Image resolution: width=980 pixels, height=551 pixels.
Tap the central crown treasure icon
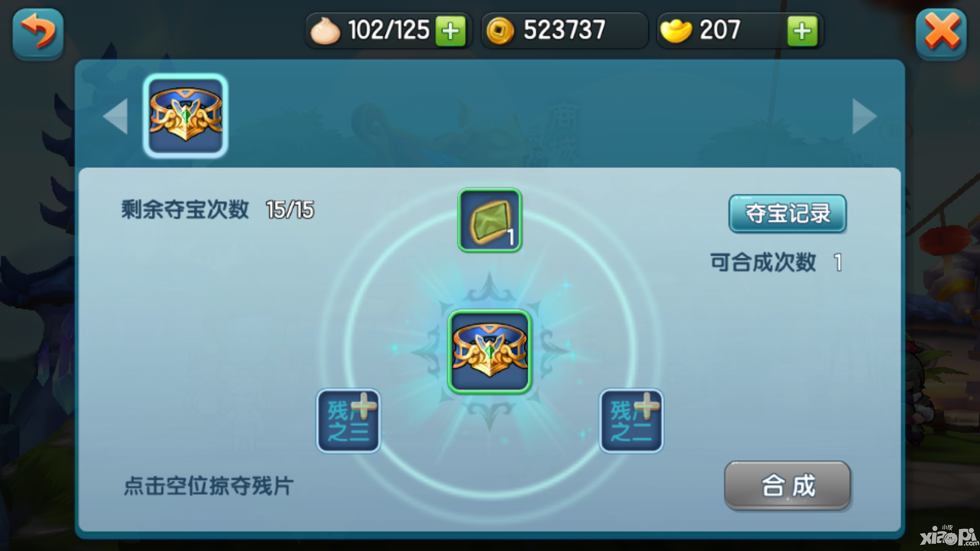point(490,352)
